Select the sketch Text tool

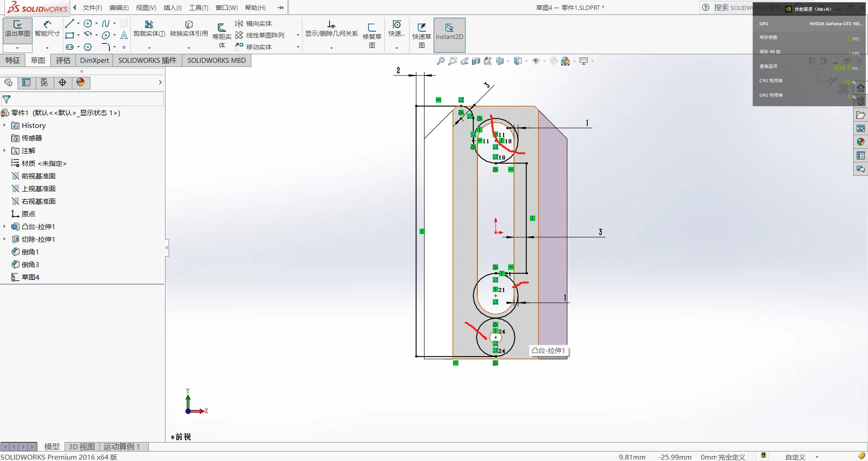pos(124,35)
